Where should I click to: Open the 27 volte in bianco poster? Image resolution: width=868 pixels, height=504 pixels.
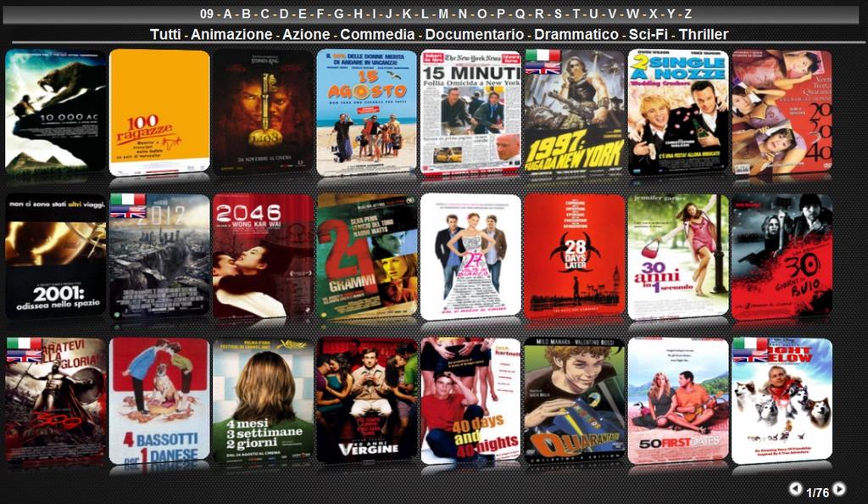click(x=470, y=256)
